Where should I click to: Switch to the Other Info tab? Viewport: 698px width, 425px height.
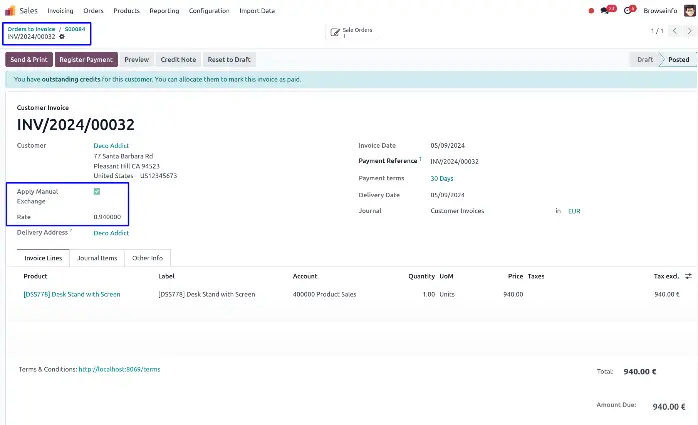click(146, 257)
